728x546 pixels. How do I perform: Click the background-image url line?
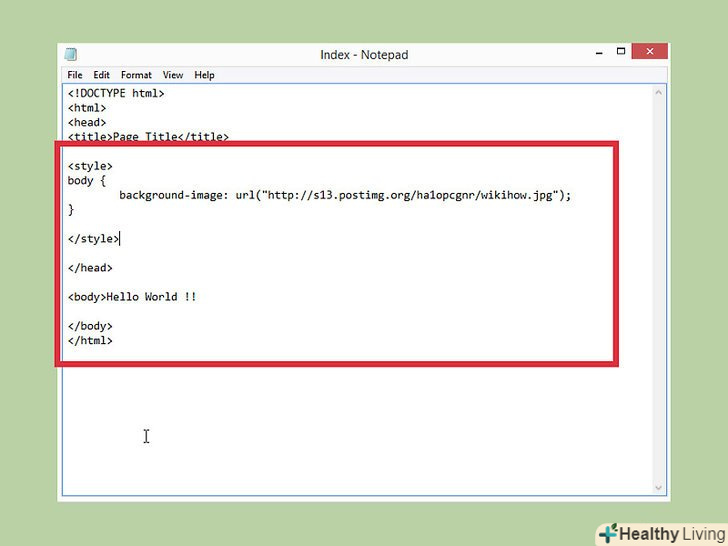coord(345,195)
